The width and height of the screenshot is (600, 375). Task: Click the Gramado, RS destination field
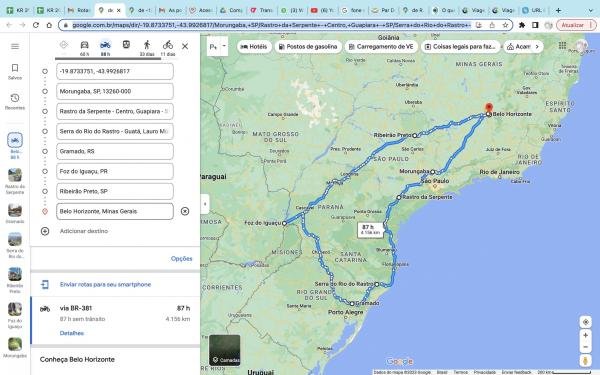click(x=115, y=151)
